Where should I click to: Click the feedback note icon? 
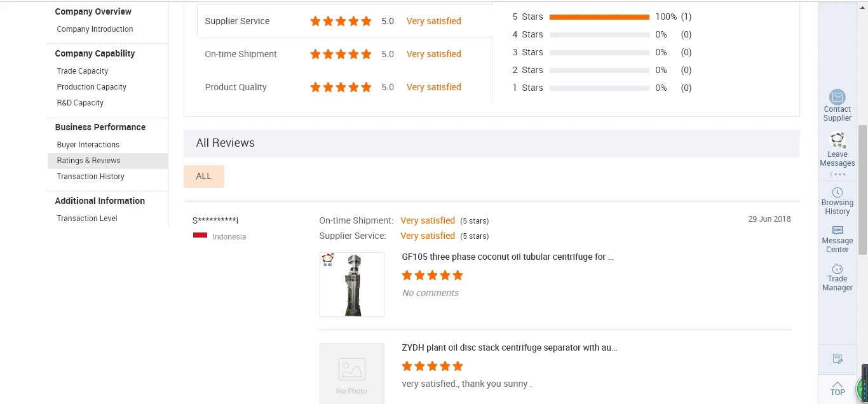pyautogui.click(x=837, y=359)
